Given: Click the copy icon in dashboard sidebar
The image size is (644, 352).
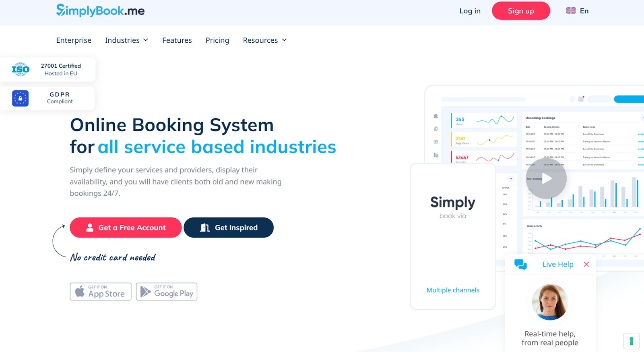Looking at the screenshot, I should pyautogui.click(x=436, y=129).
